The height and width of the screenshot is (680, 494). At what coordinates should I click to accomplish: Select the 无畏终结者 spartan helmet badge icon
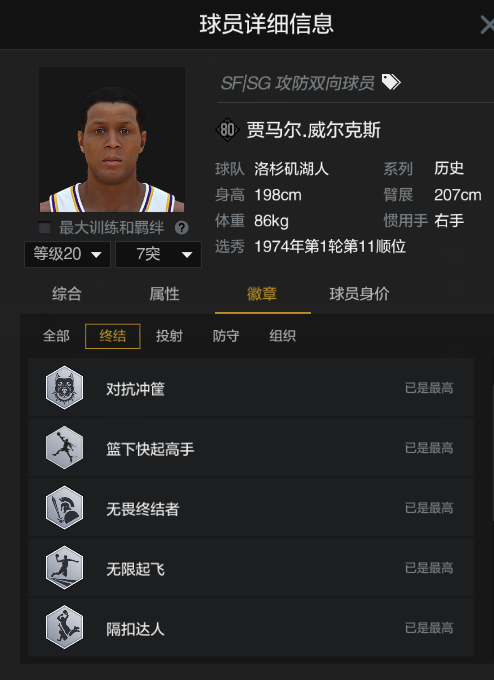tap(64, 507)
